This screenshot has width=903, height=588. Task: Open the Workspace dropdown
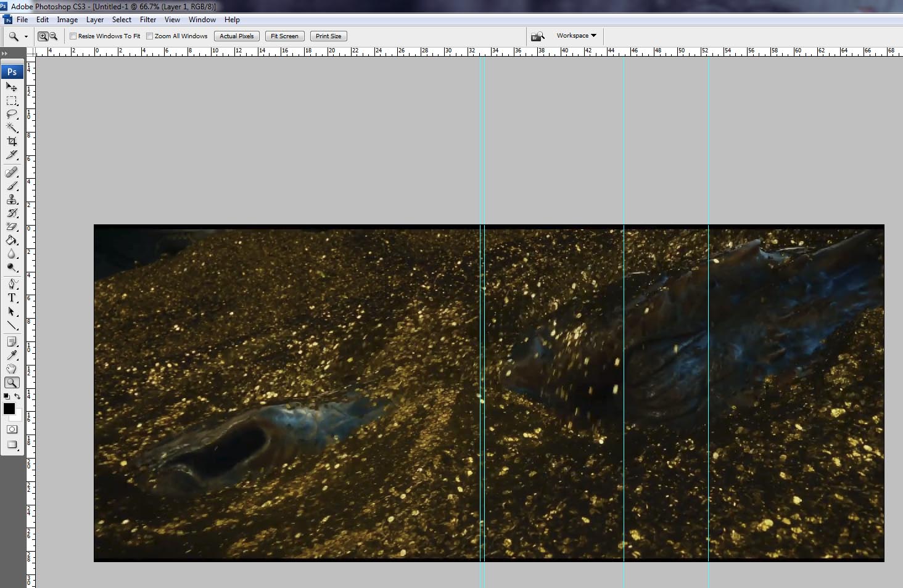coord(576,36)
